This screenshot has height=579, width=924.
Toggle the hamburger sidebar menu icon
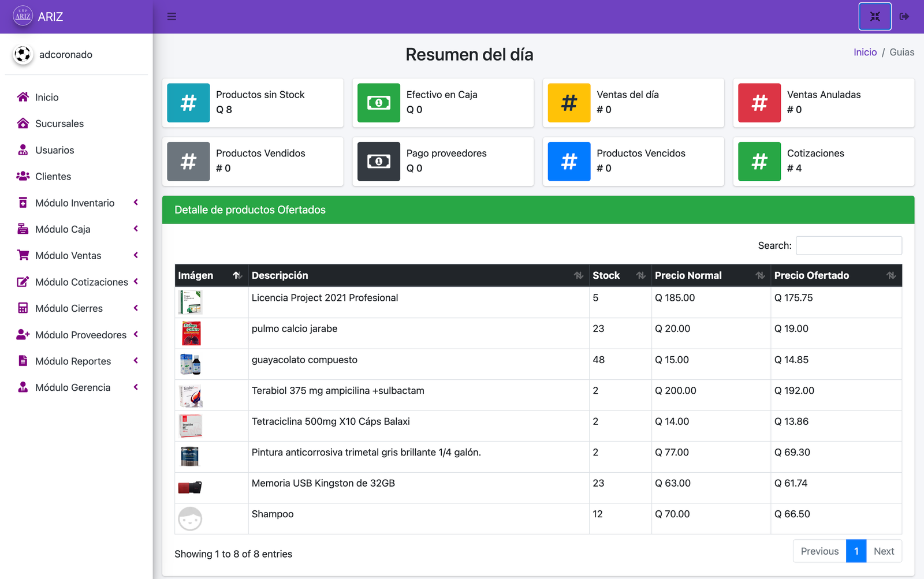pyautogui.click(x=172, y=17)
